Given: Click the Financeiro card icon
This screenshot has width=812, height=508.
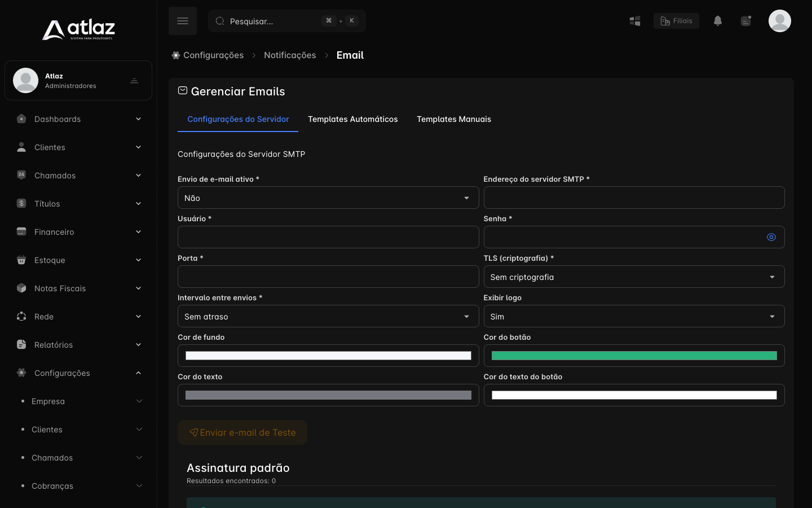Looking at the screenshot, I should click(21, 231).
